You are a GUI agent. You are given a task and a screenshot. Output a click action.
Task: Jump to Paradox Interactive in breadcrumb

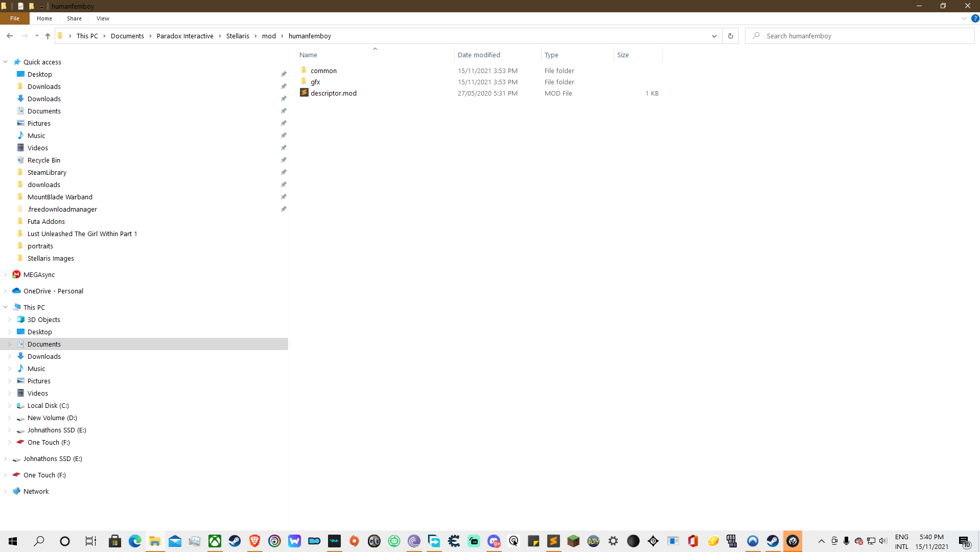(185, 36)
